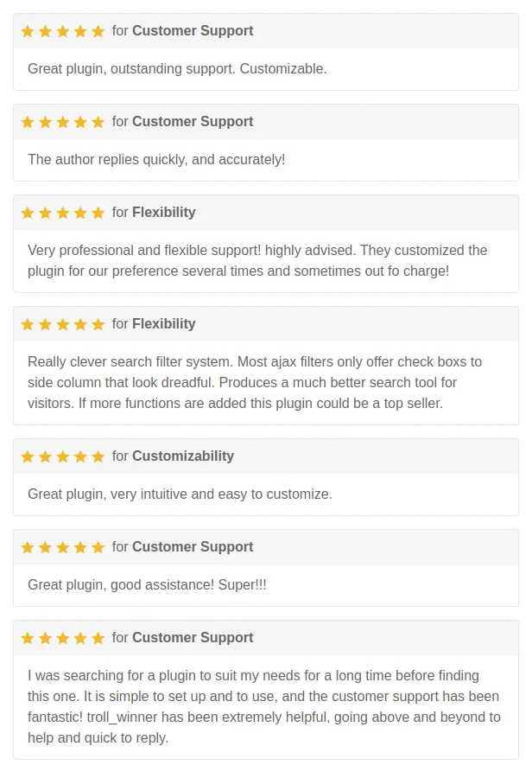Image resolution: width=532 pixels, height=778 pixels.
Task: Click third star above 'Very professional and flexible' review
Action: 63,213
